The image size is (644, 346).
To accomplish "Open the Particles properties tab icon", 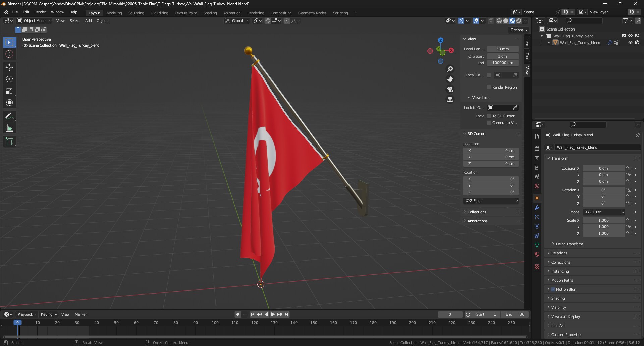I will tap(537, 217).
